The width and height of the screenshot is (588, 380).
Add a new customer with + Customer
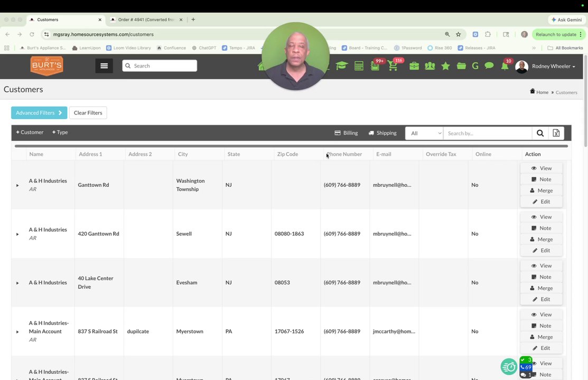tap(30, 132)
